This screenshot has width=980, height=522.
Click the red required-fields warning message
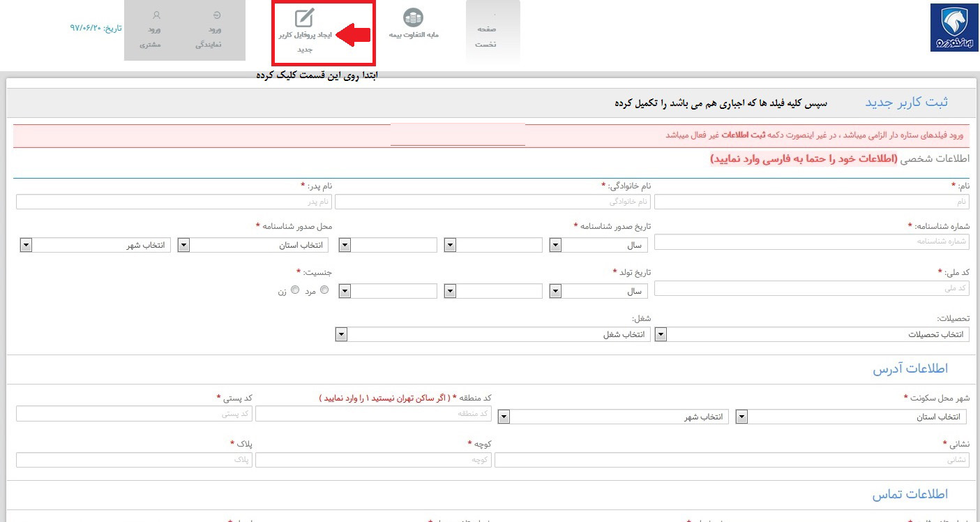[x=815, y=135]
